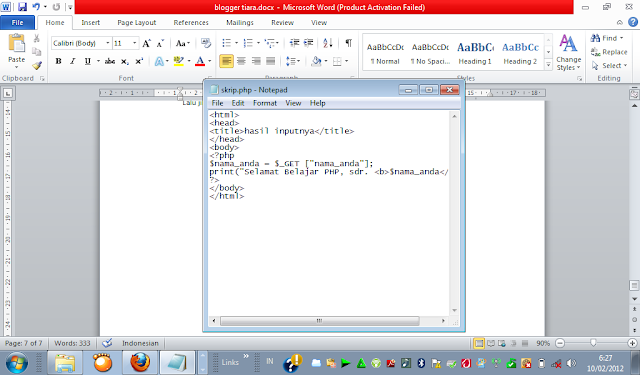Click the Find button
Viewport: 640px width, 375px height.
click(x=607, y=38)
